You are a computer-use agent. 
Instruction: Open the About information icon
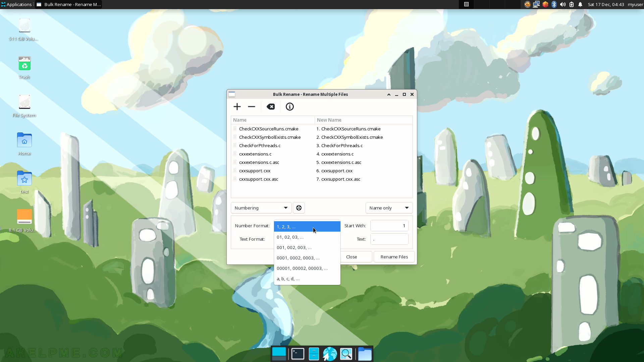tap(290, 107)
